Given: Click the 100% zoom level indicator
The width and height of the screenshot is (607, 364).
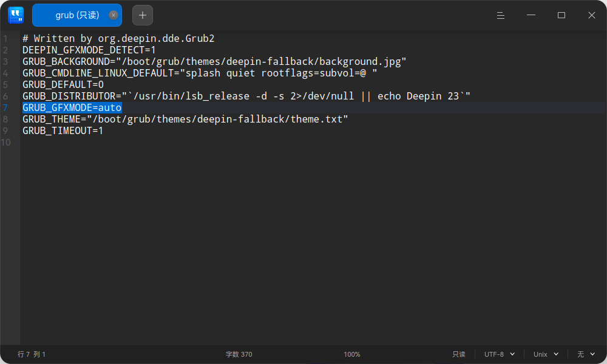Looking at the screenshot, I should (x=352, y=354).
